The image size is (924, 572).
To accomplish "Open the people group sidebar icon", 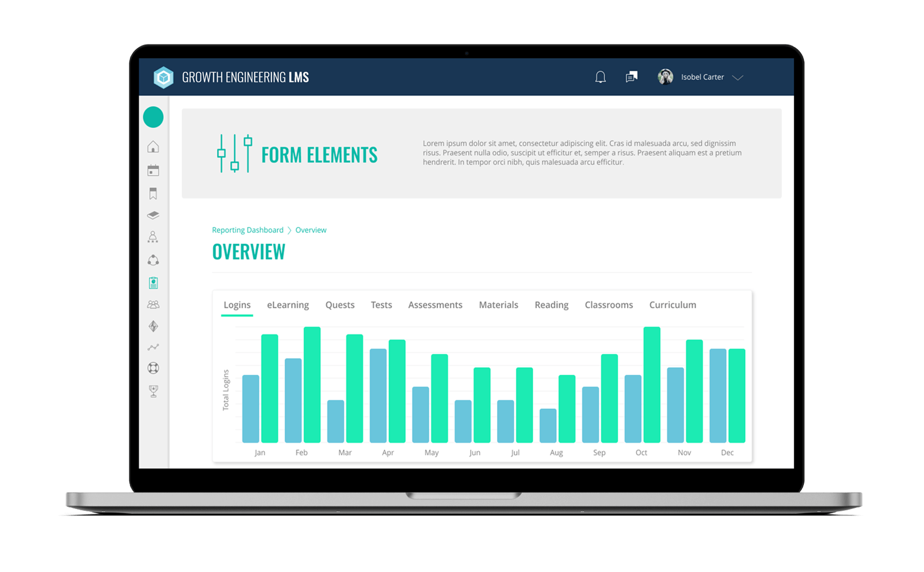I will pyautogui.click(x=153, y=304).
